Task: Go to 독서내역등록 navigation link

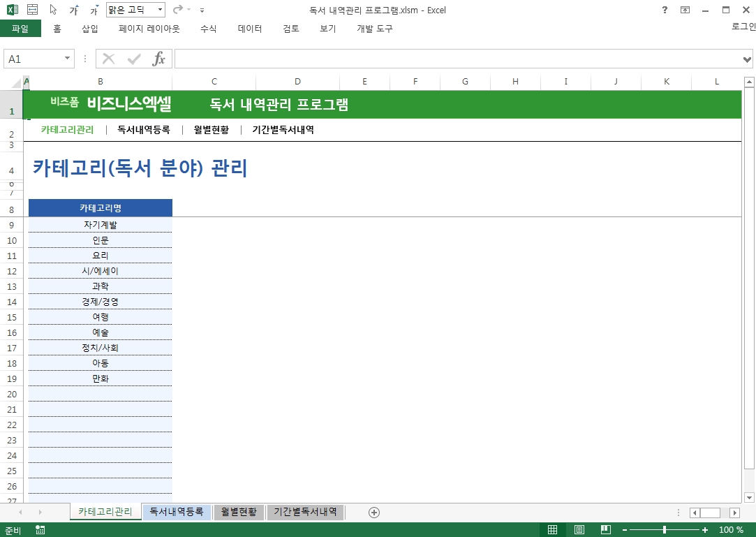Action: coord(144,129)
